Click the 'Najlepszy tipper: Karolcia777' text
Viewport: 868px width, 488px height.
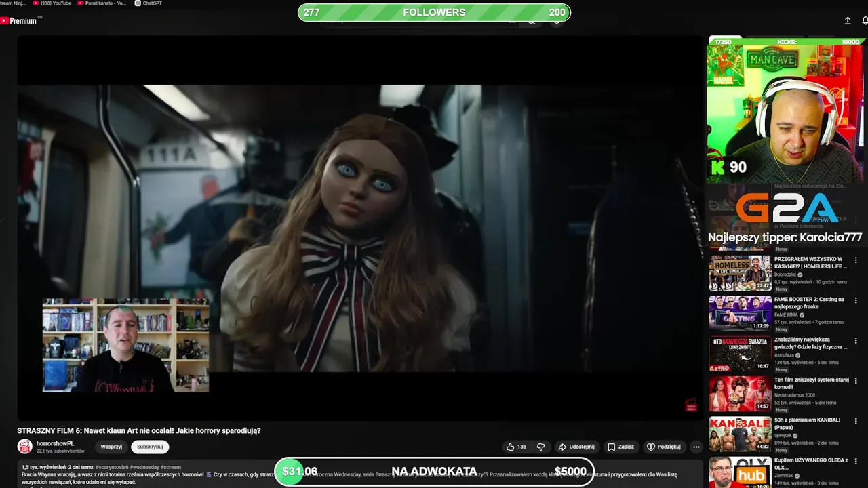[785, 237]
